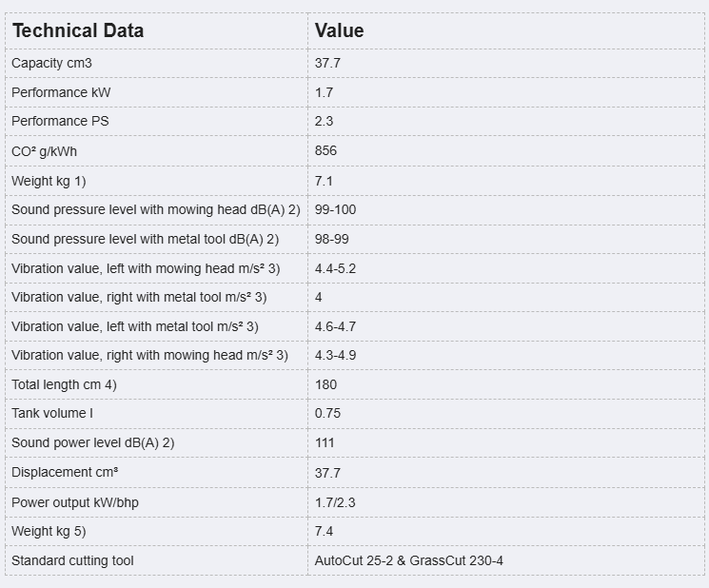Screen dimensions: 709x588
Task: Click the Power output value 1.7/2.3
Action: coord(335,503)
